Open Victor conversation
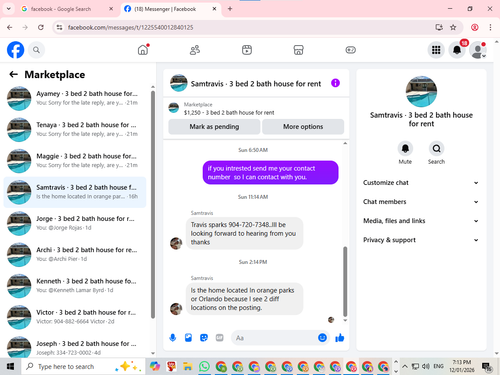The image size is (500, 375). [75, 317]
